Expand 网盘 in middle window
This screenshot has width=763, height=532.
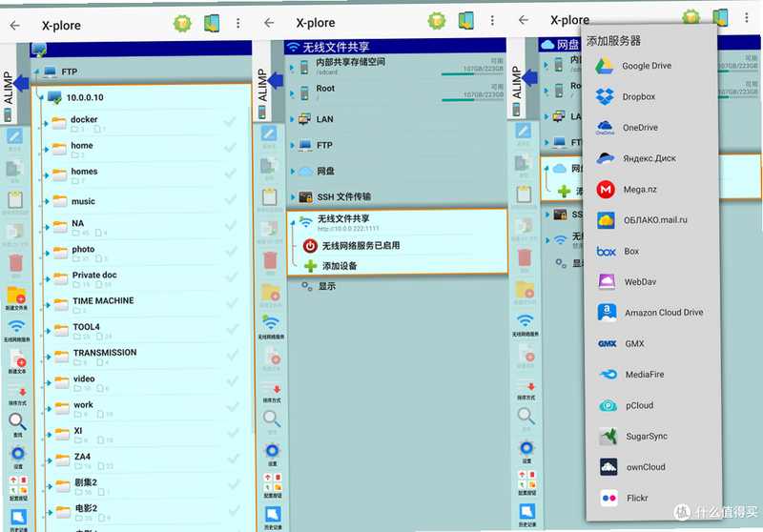pos(293,172)
